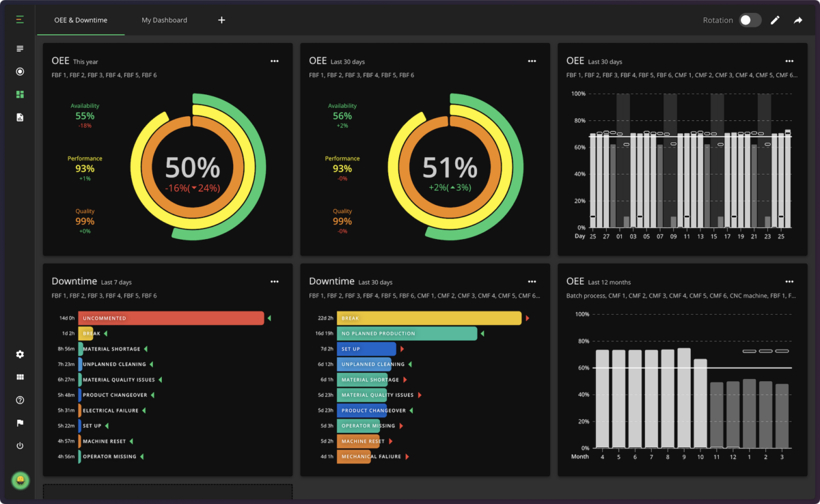
Task: Open the apps grid icon in the sidebar
Action: pos(19,376)
